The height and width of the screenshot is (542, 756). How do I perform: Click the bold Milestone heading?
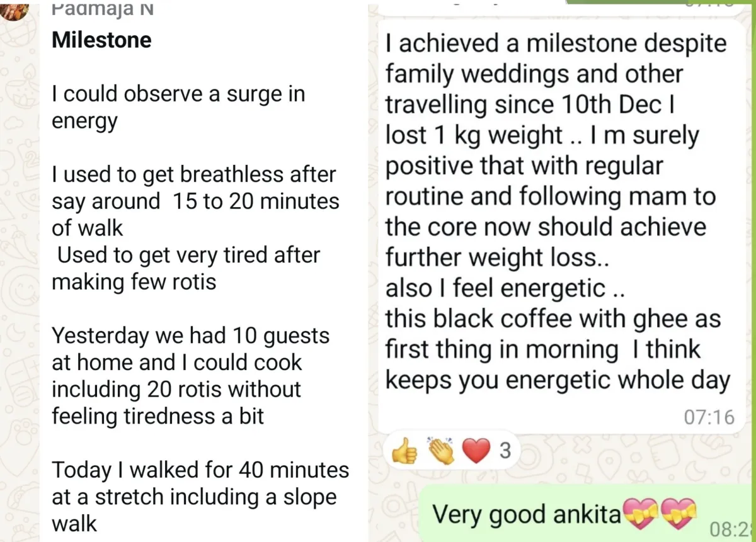pos(101,40)
